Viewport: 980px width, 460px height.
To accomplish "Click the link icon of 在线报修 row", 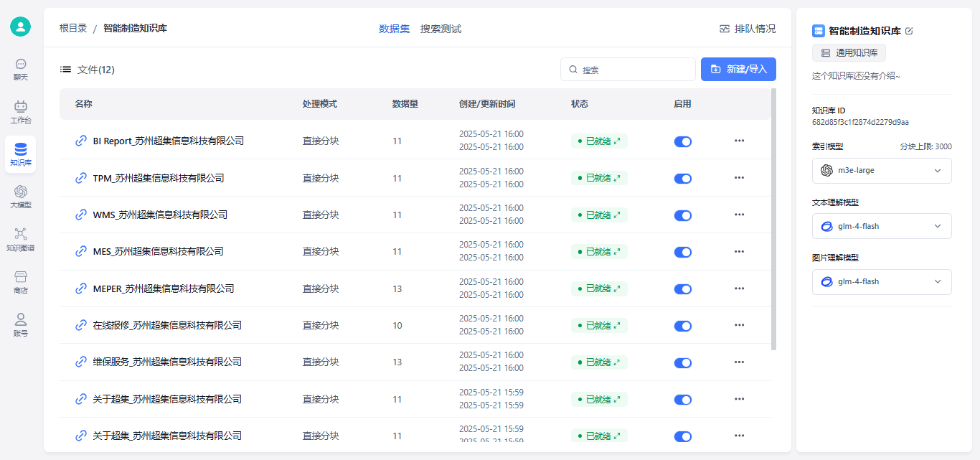I will pos(81,325).
